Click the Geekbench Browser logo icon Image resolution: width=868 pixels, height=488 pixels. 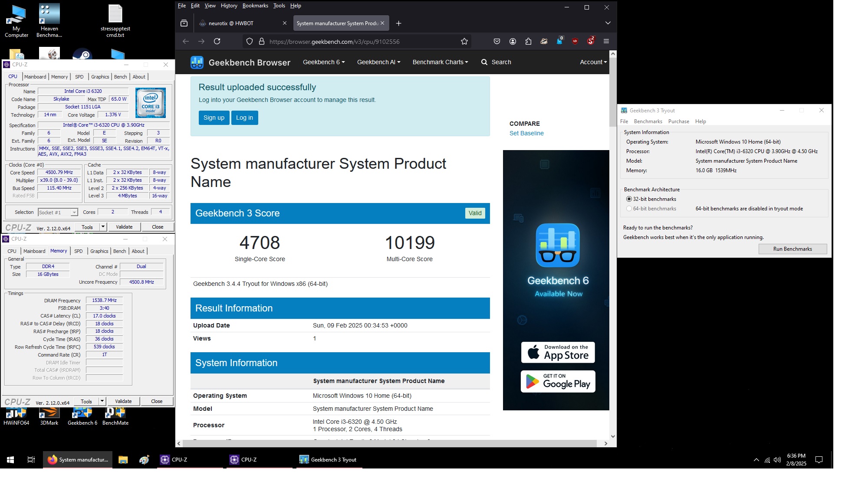(x=197, y=62)
